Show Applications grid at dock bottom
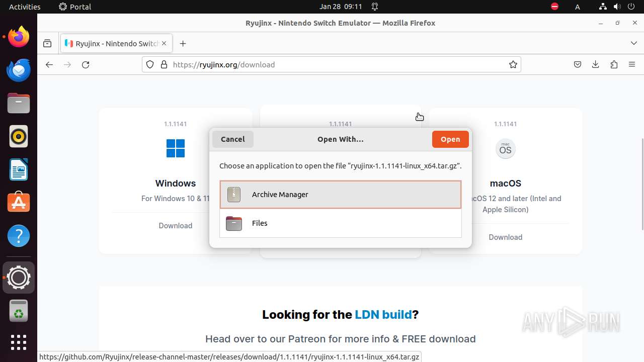The width and height of the screenshot is (644, 362). pos(19,342)
